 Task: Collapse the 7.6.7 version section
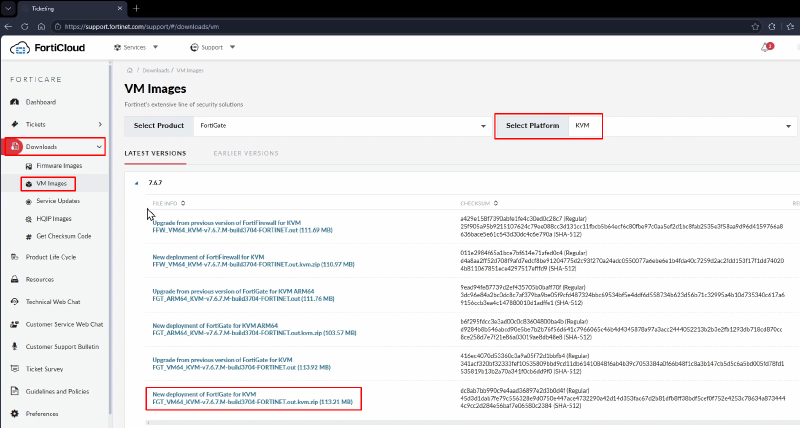[x=136, y=183]
